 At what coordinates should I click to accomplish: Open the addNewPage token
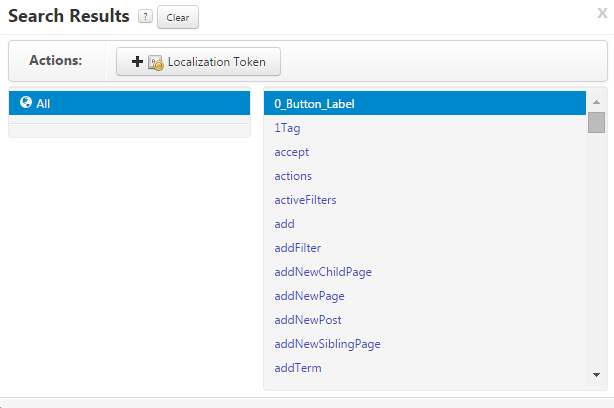309,296
